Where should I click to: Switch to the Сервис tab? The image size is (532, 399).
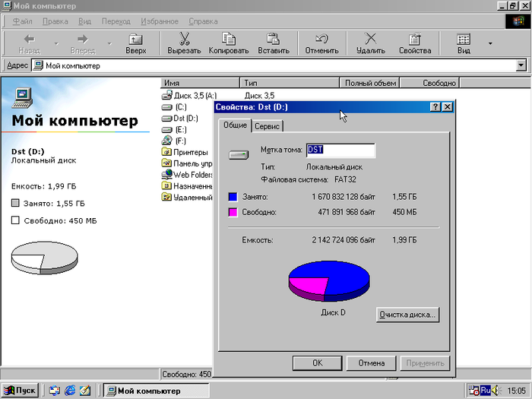(268, 126)
